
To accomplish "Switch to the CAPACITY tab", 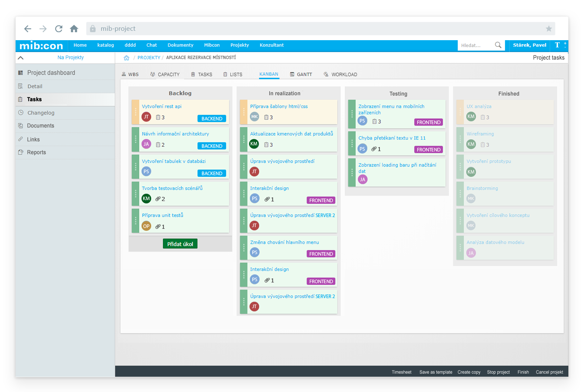I will pos(165,74).
